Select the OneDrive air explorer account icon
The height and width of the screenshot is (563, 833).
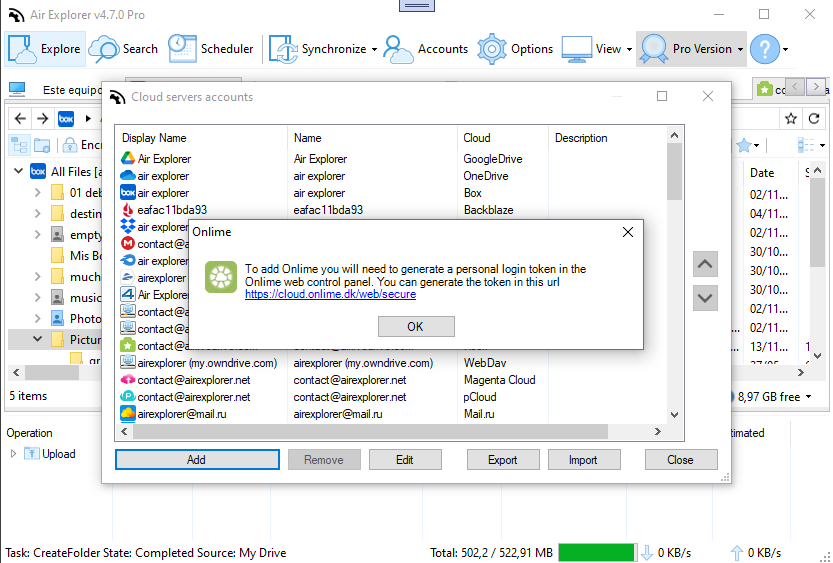(128, 175)
